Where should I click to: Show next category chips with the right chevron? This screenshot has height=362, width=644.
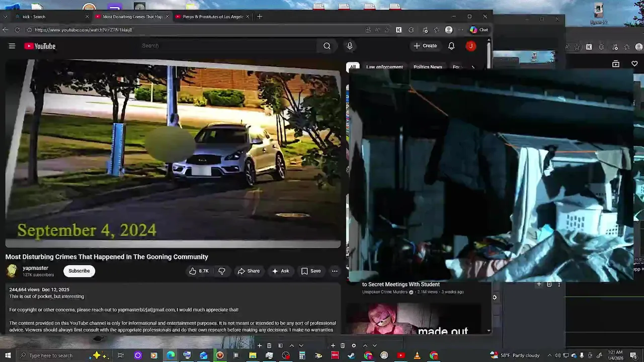click(x=472, y=67)
